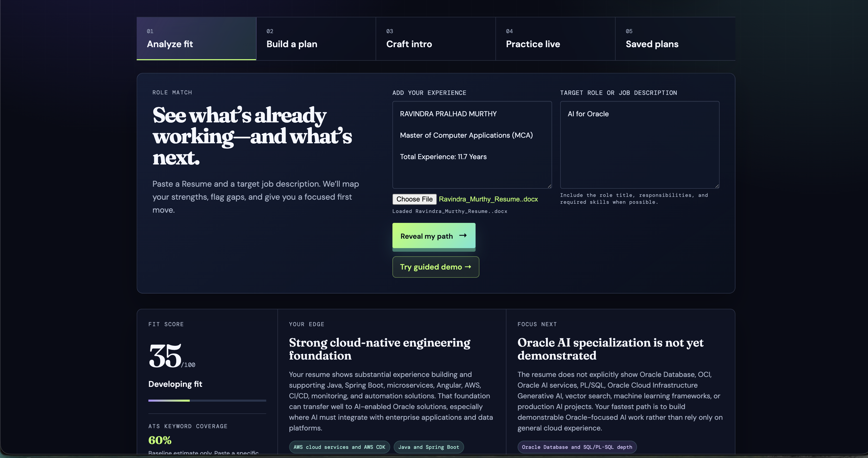The image size is (868, 458).
Task: Click the Reveal my path button
Action: pyautogui.click(x=434, y=236)
